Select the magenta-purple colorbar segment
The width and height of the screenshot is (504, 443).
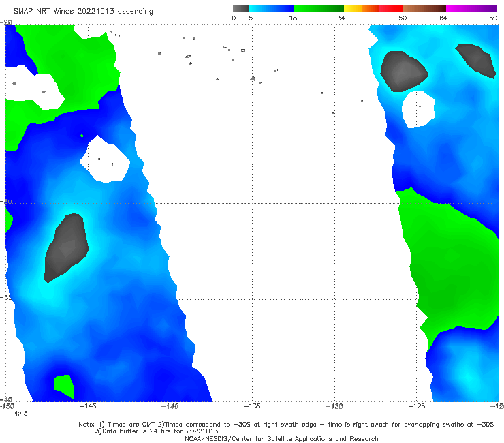(471, 8)
